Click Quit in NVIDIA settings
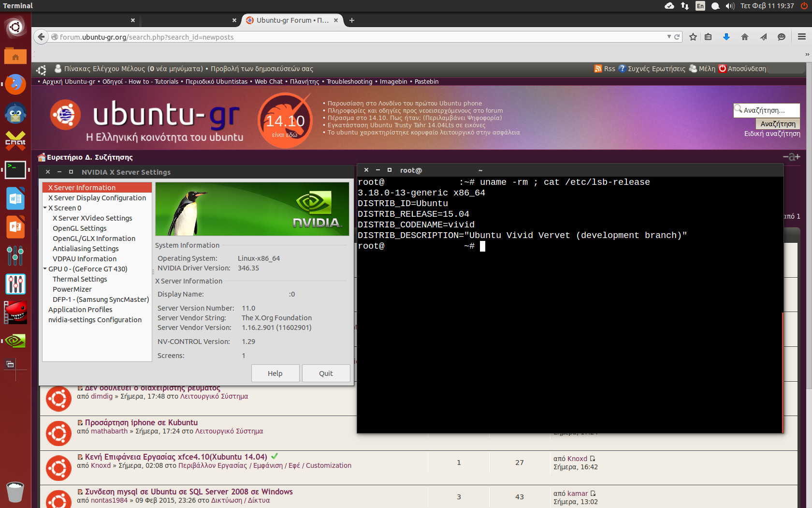The width and height of the screenshot is (812, 508). click(x=326, y=374)
